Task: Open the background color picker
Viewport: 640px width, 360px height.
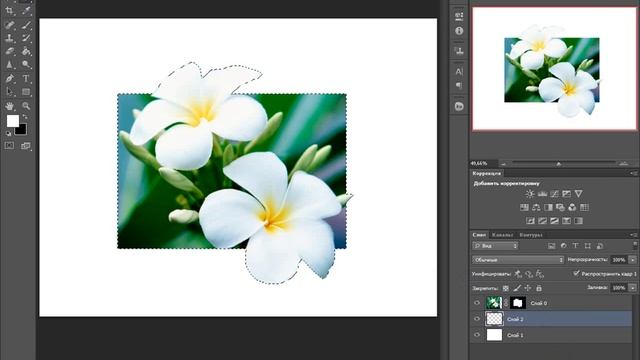Action: (21, 130)
